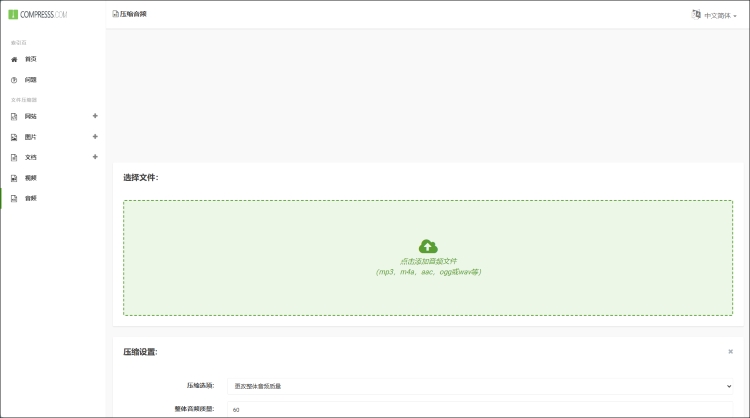Click the 点击添加音频文件 upload text
Image resolution: width=750 pixels, height=418 pixels.
(428, 261)
